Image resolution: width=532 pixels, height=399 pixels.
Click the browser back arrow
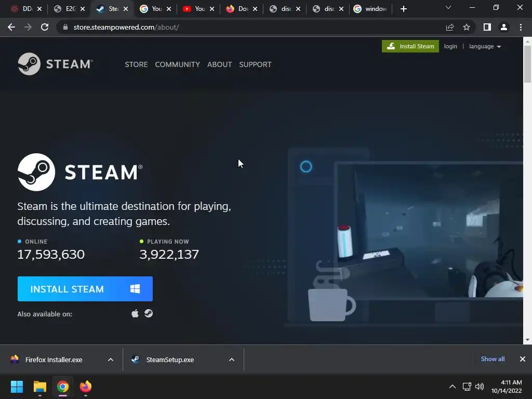coord(11,27)
